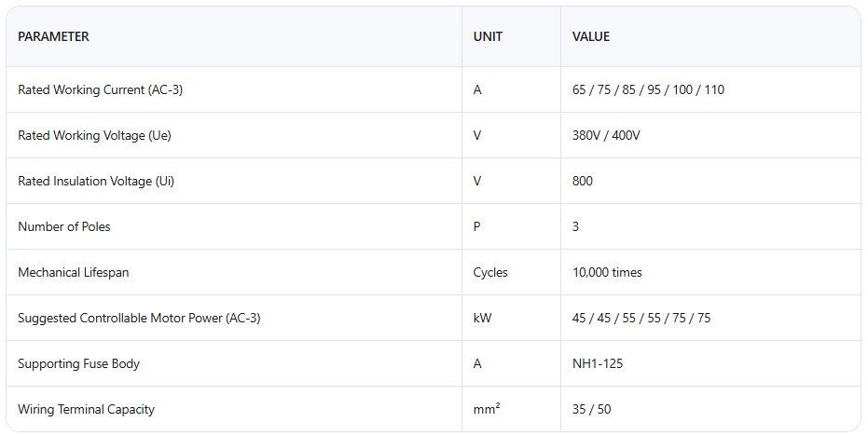
Task: Select the Wiring Terminal Capacity label
Action: pos(86,409)
